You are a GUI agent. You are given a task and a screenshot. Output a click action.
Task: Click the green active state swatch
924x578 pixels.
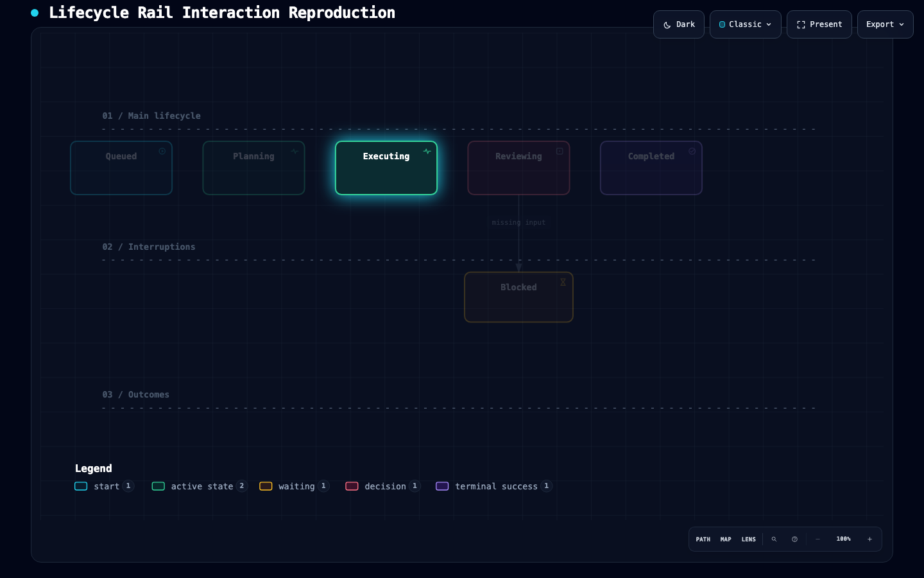tap(158, 486)
